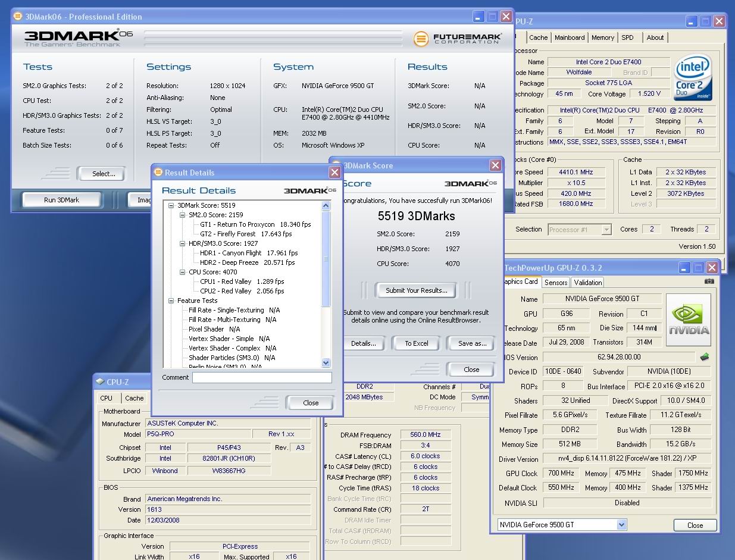Open the Validation tab in GPU-Z
The width and height of the screenshot is (735, 560).
[x=588, y=283]
